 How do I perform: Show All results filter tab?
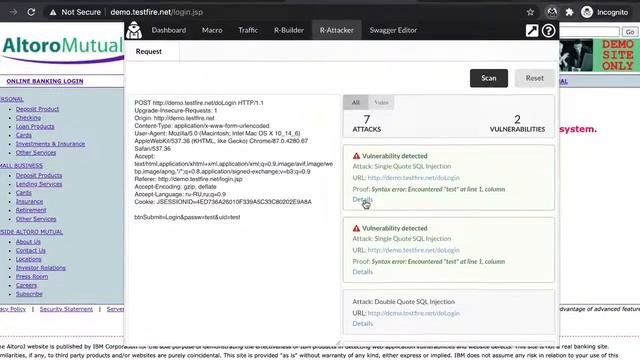356,102
